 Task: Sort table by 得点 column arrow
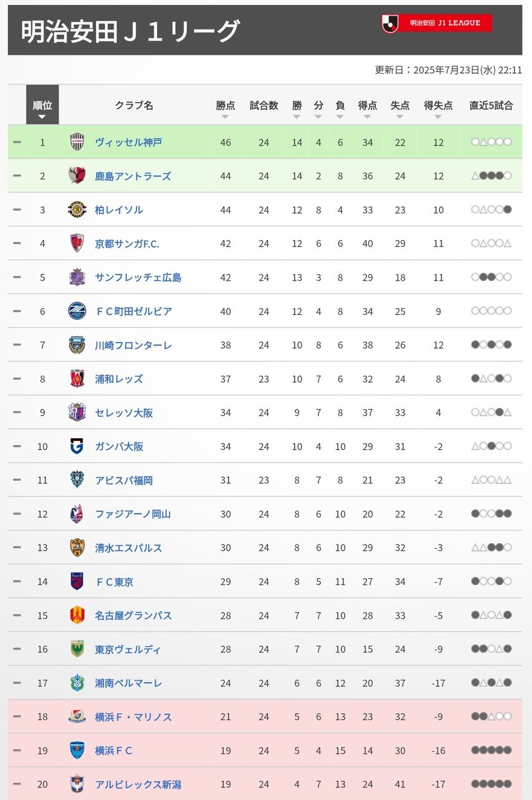coord(367,117)
